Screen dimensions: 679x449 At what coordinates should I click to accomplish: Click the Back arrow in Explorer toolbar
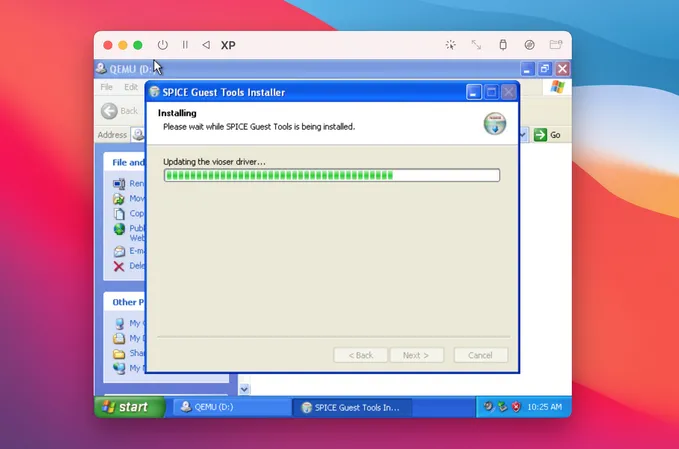click(x=109, y=111)
